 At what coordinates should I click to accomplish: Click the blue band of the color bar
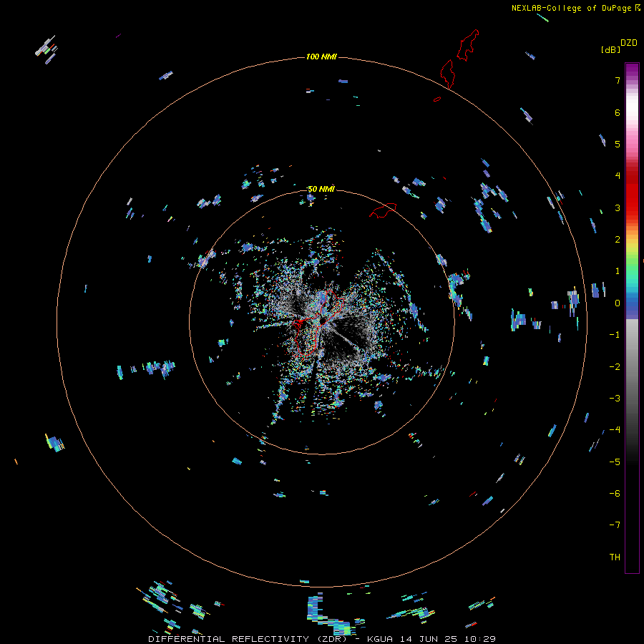[x=632, y=306]
